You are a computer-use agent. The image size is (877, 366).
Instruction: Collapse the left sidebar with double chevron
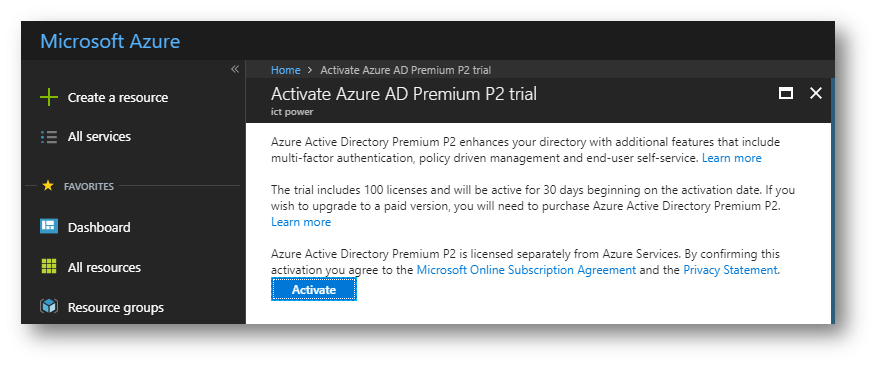pyautogui.click(x=235, y=69)
